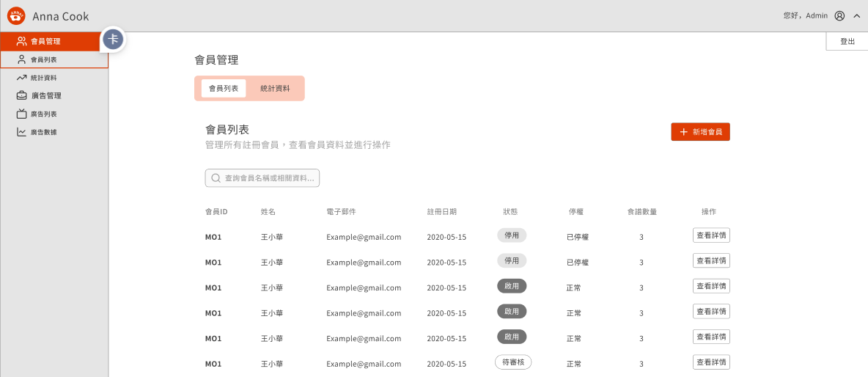Viewport: 868px width, 377px height.
Task: Click the Anna Cook logo icon
Action: coord(16,15)
